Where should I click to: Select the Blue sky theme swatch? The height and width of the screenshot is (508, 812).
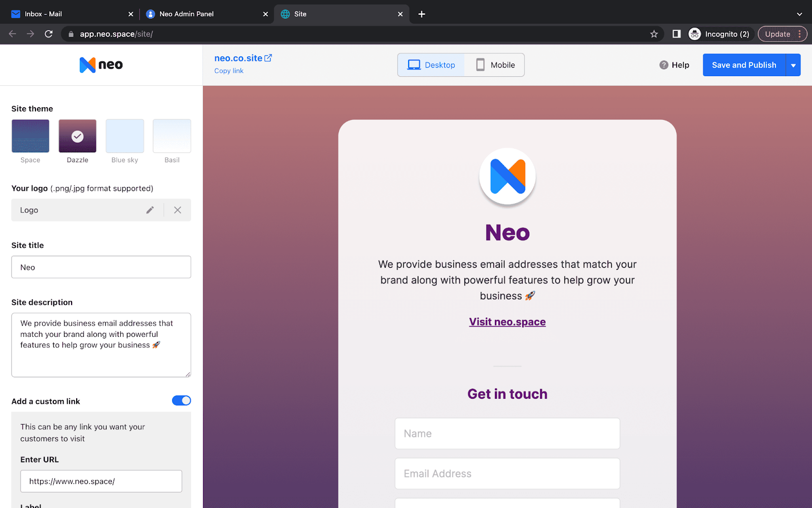point(125,136)
